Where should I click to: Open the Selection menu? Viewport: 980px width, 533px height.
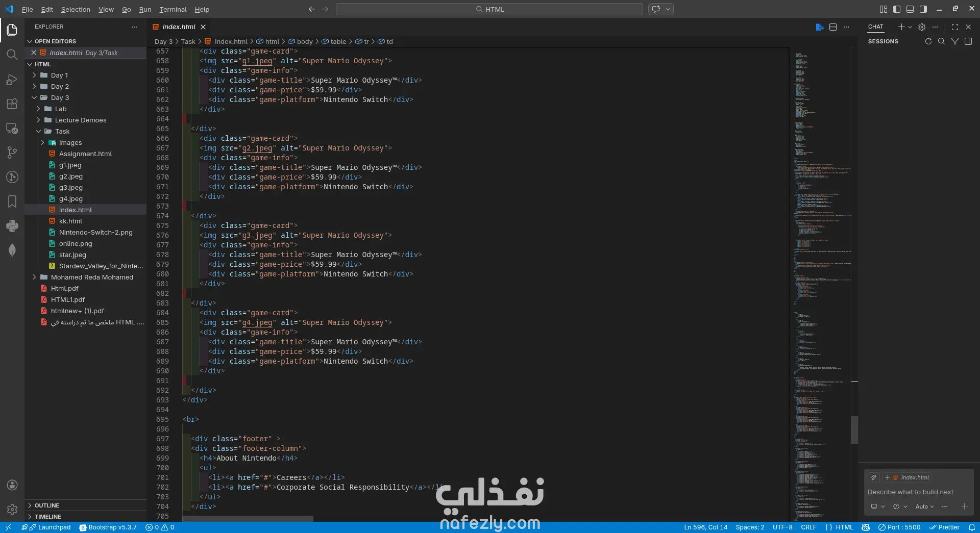(x=76, y=9)
